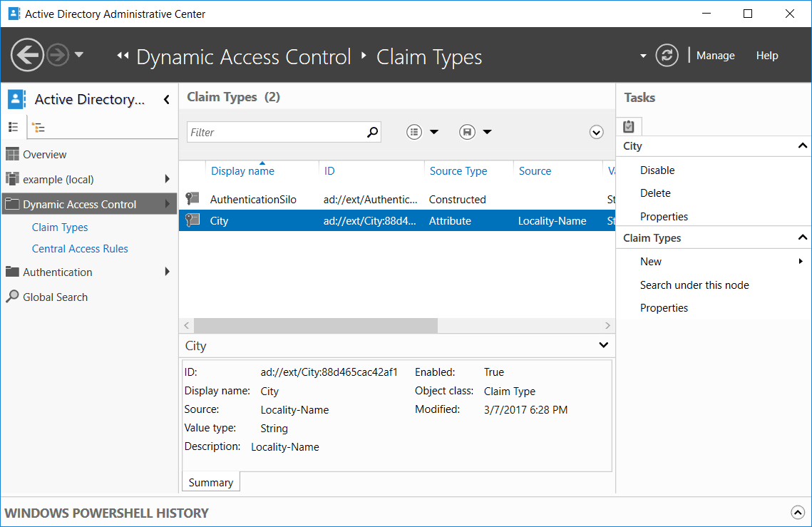The width and height of the screenshot is (812, 527).
Task: Click the Global Search magnifier icon
Action: 12,297
